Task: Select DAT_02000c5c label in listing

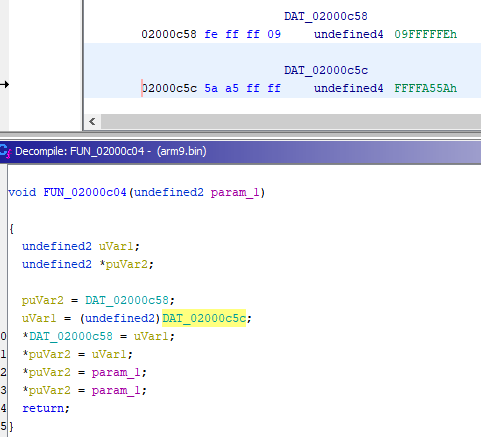Action: 326,70
